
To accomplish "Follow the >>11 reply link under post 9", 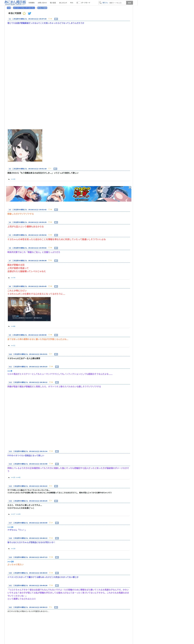I will (x=13, y=346).
